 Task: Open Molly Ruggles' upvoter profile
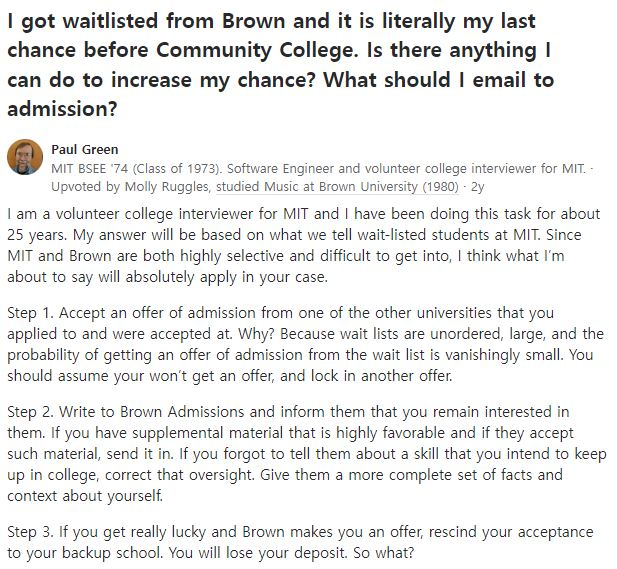pyautogui.click(x=167, y=187)
